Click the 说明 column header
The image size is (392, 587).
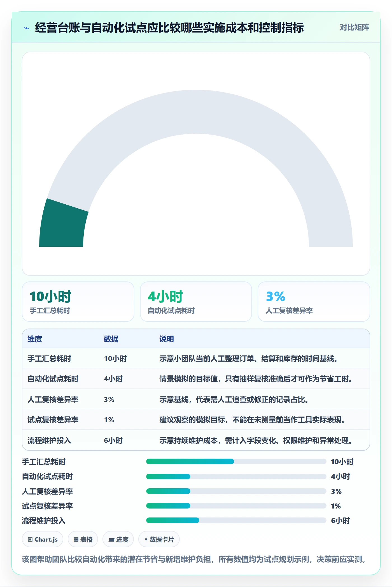click(167, 339)
